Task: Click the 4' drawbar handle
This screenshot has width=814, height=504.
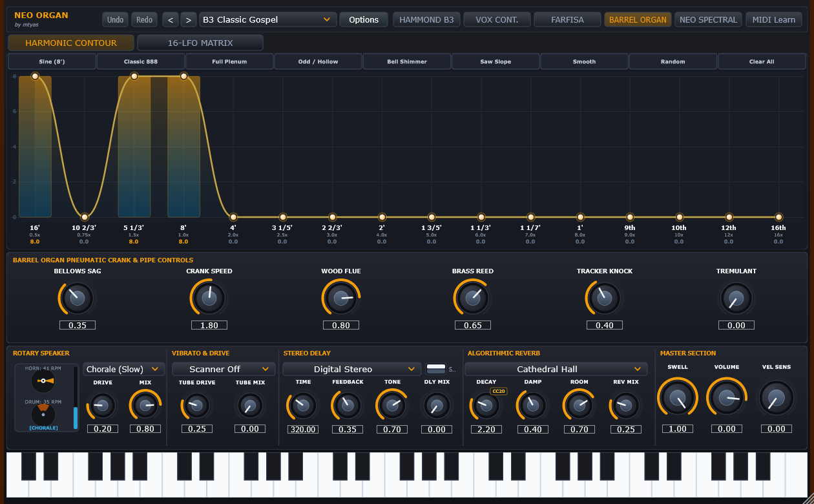Action: pyautogui.click(x=233, y=217)
